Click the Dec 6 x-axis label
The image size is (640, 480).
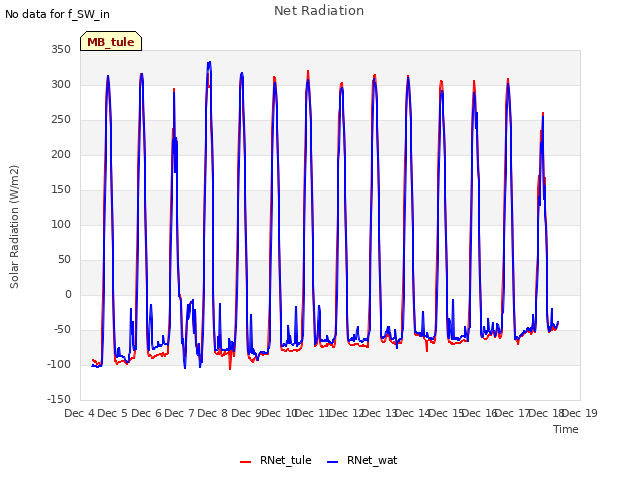[x=147, y=413]
